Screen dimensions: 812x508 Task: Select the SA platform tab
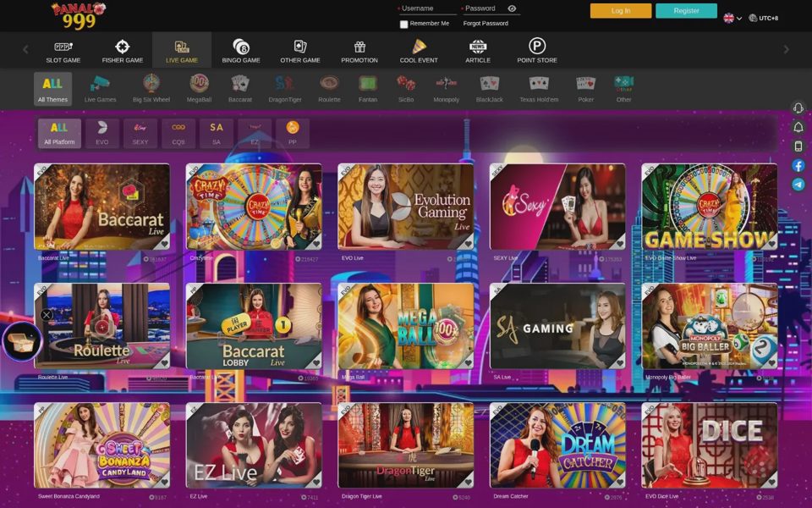[217, 133]
